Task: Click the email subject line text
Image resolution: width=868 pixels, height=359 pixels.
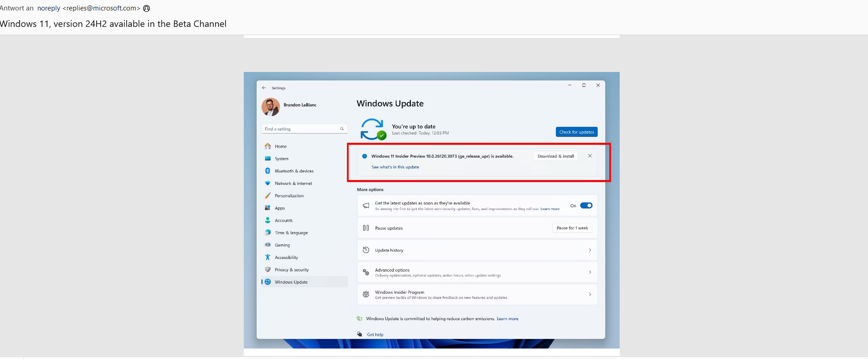Action: [x=113, y=24]
